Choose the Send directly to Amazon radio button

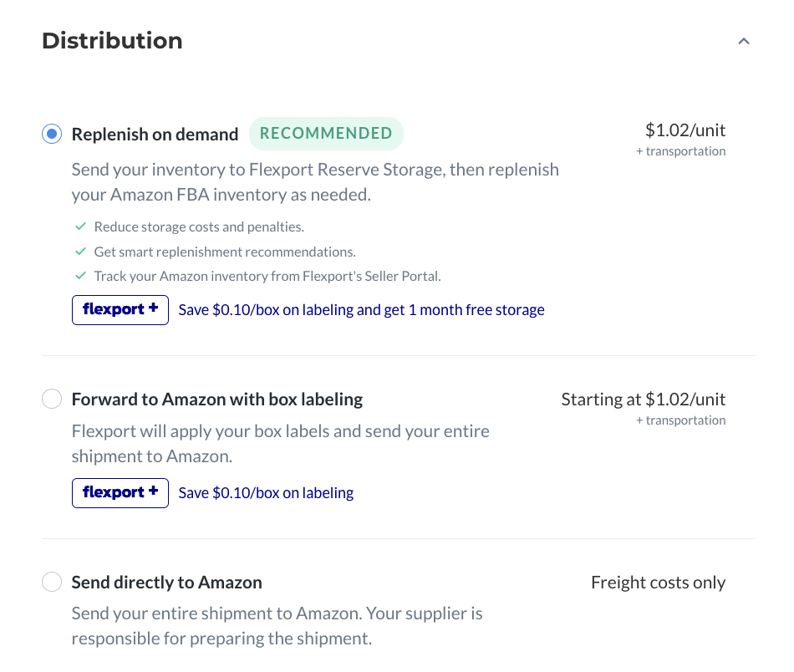[52, 582]
